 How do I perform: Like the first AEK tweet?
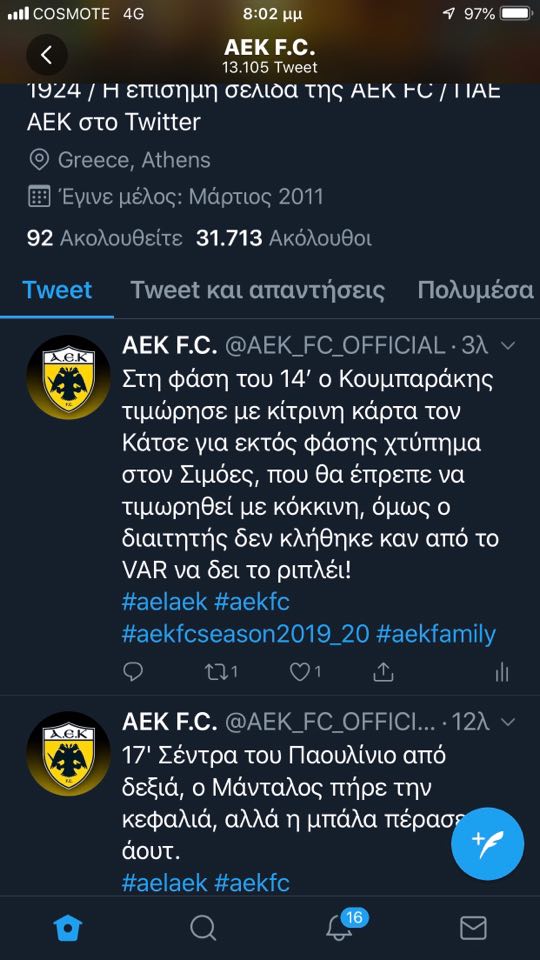click(305, 672)
